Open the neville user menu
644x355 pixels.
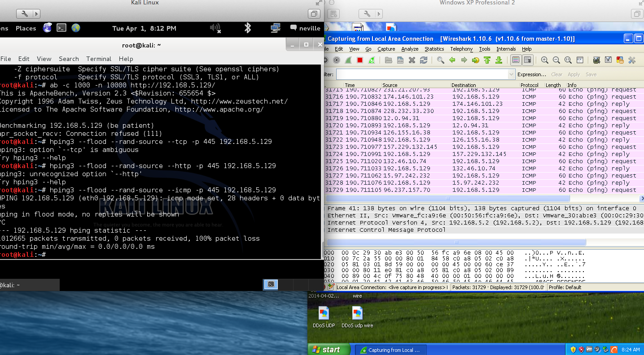tap(305, 28)
